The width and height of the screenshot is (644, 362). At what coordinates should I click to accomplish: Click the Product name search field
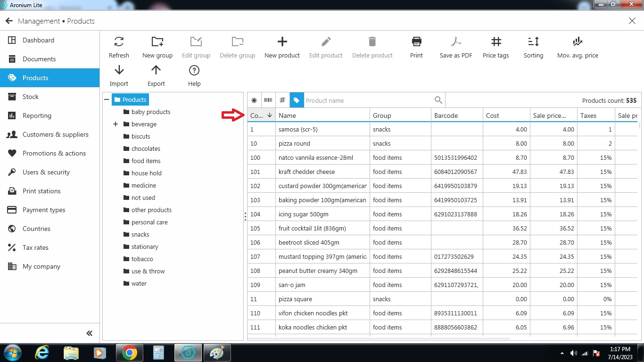coord(368,100)
